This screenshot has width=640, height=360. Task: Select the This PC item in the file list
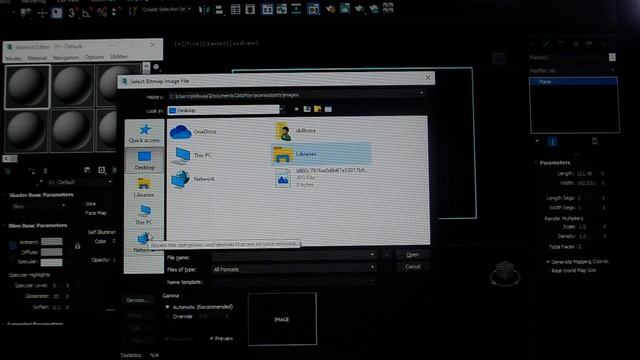click(192, 156)
